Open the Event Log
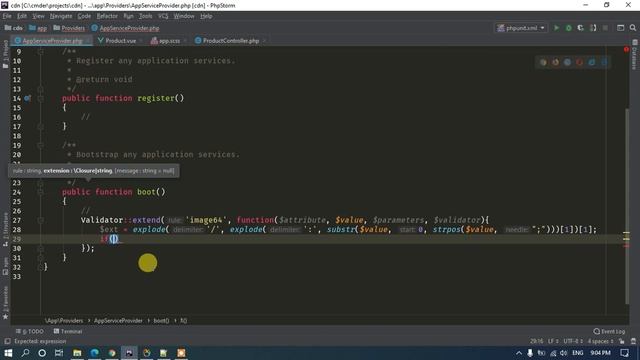This screenshot has width=640, height=360. click(x=609, y=331)
